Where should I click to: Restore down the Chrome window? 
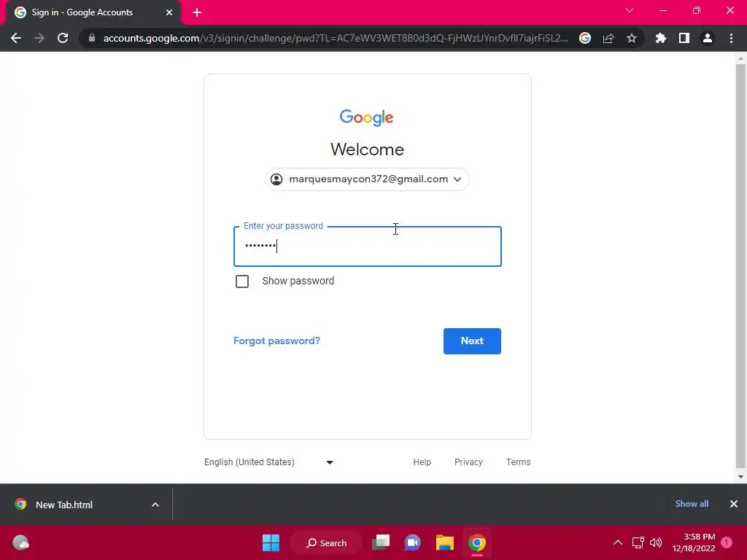697,10
